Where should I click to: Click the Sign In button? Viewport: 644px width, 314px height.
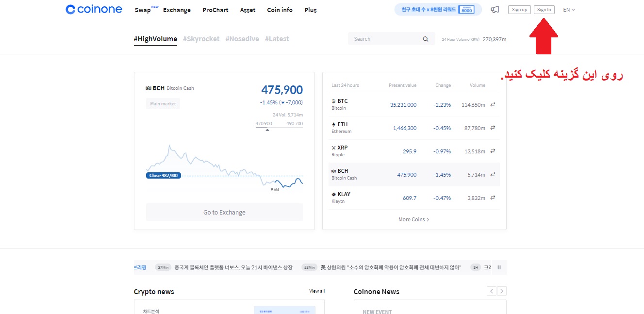[544, 10]
